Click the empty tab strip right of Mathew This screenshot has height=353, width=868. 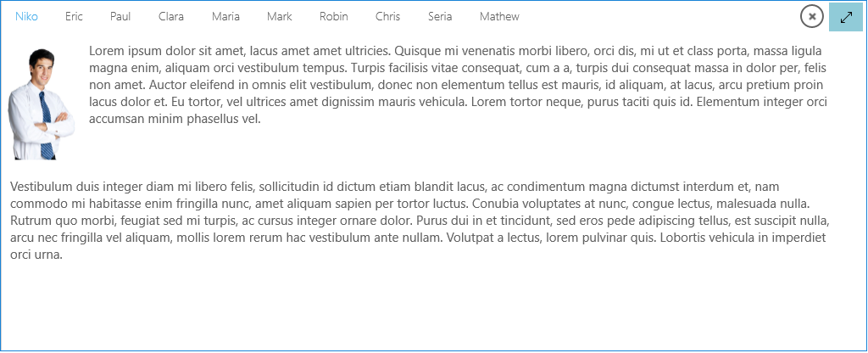pyautogui.click(x=661, y=17)
